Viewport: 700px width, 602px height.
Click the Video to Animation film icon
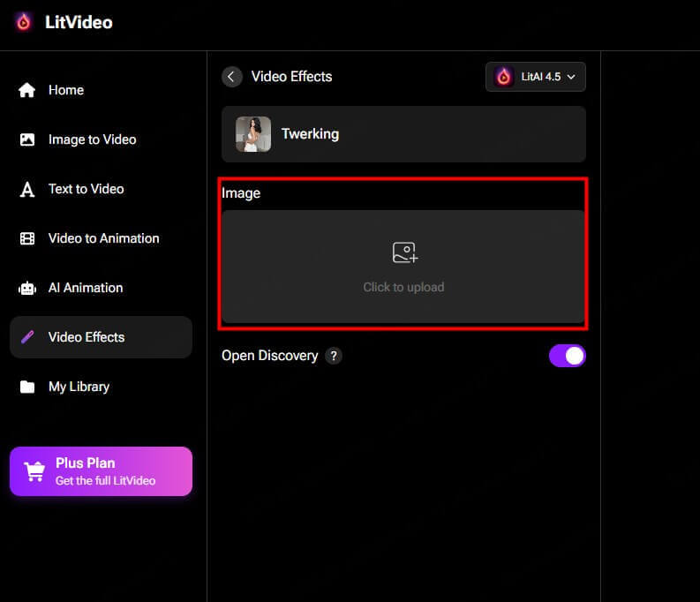(x=27, y=238)
